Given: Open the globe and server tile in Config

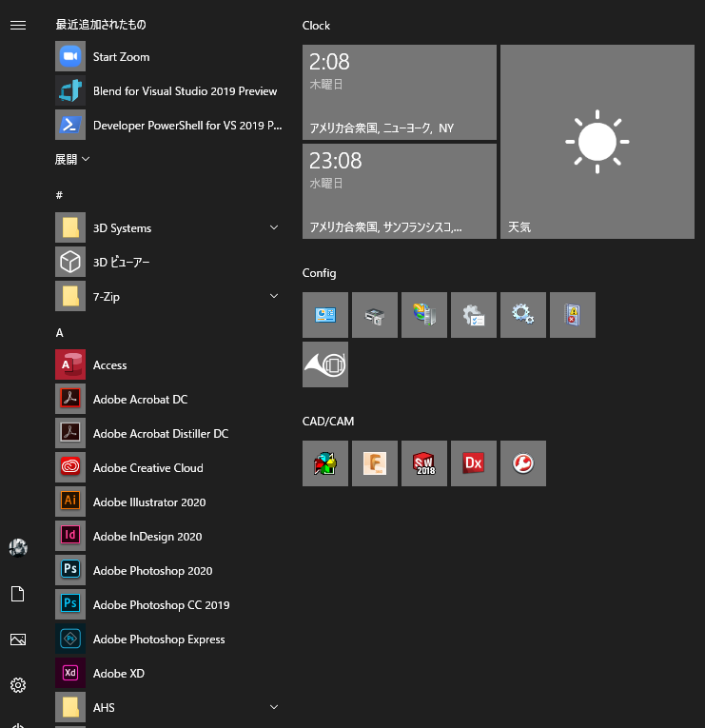Looking at the screenshot, I should click(x=424, y=315).
